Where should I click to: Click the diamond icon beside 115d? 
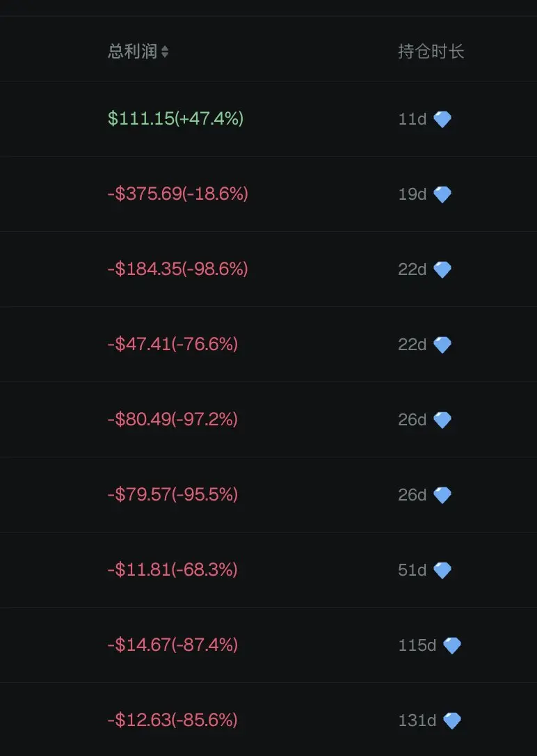pos(451,645)
